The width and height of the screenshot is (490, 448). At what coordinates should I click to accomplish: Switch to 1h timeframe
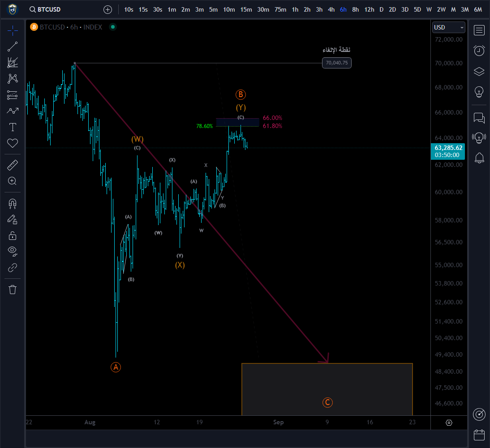(x=295, y=10)
